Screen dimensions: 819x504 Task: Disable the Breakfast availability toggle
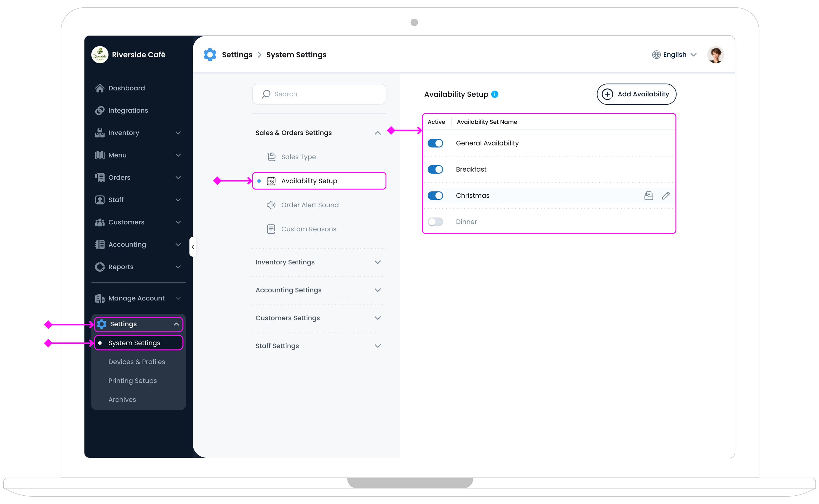pyautogui.click(x=435, y=169)
